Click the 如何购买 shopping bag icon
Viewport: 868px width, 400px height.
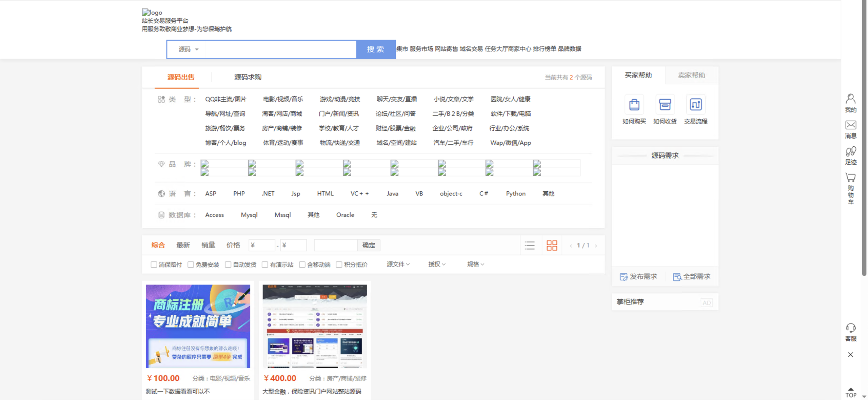[634, 105]
